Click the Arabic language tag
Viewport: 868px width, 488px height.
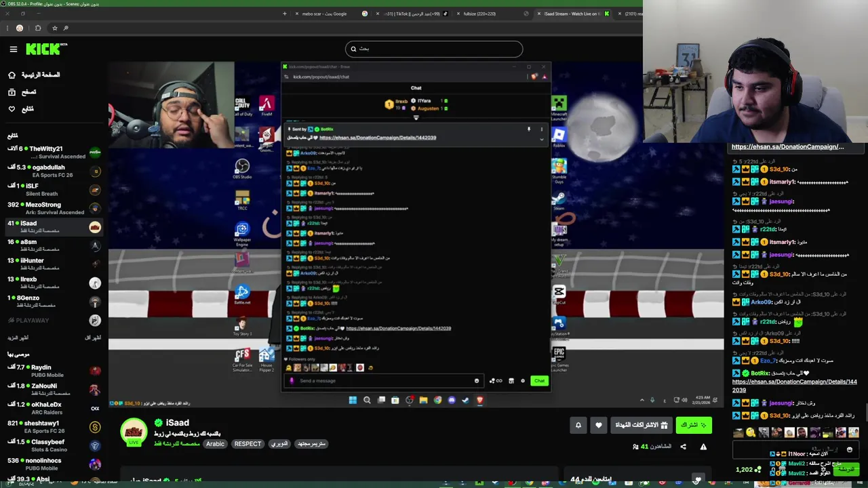[215, 444]
